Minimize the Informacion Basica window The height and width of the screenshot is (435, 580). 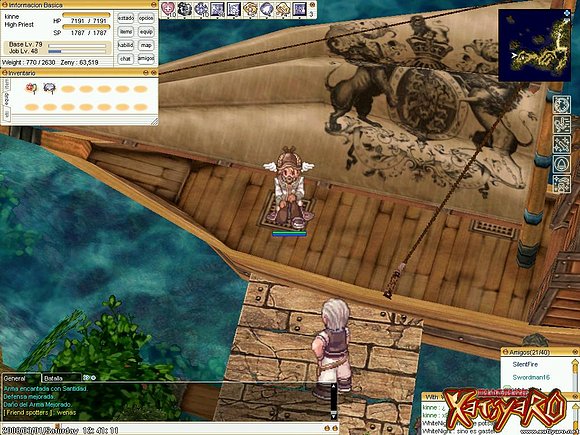click(x=154, y=4)
